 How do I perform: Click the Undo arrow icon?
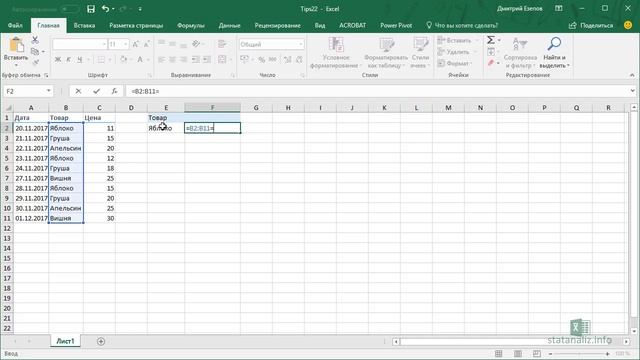point(106,9)
